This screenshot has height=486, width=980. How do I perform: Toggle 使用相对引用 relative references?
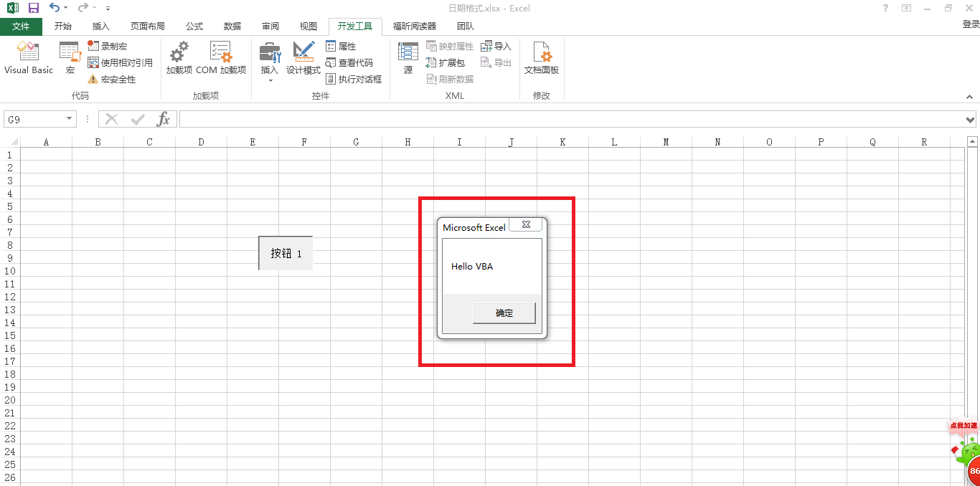pos(120,62)
